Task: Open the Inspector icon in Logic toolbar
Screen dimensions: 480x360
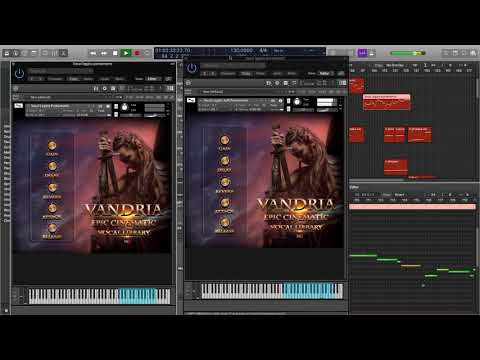Action: click(16, 53)
